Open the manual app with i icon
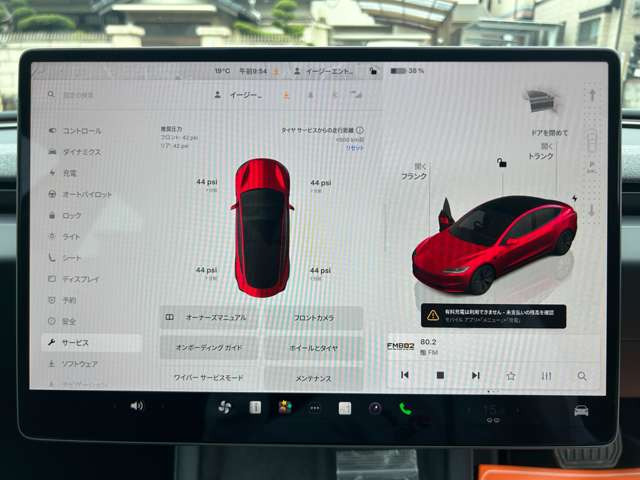Image resolution: width=640 pixels, height=480 pixels. (255, 407)
